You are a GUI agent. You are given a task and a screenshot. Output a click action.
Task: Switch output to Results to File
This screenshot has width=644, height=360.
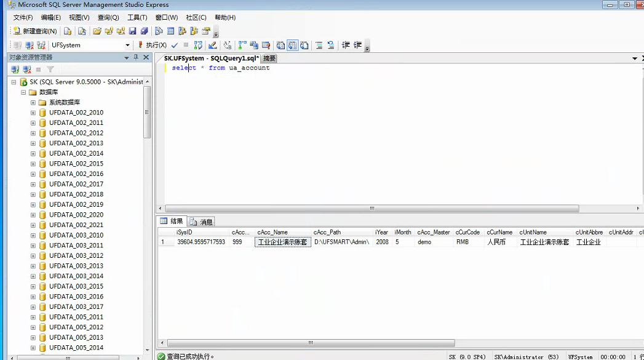(304, 45)
